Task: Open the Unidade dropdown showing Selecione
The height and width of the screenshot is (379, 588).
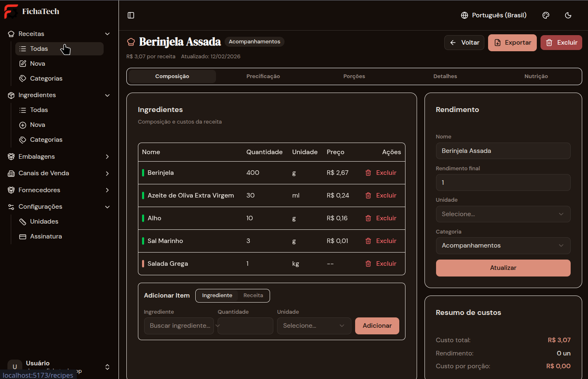Action: pyautogui.click(x=503, y=214)
